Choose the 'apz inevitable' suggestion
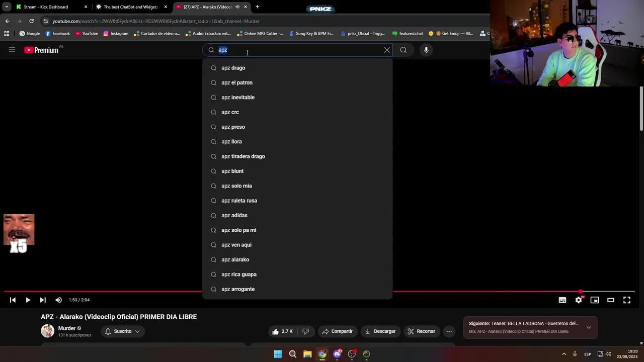This screenshot has width=644, height=362. tap(297, 98)
